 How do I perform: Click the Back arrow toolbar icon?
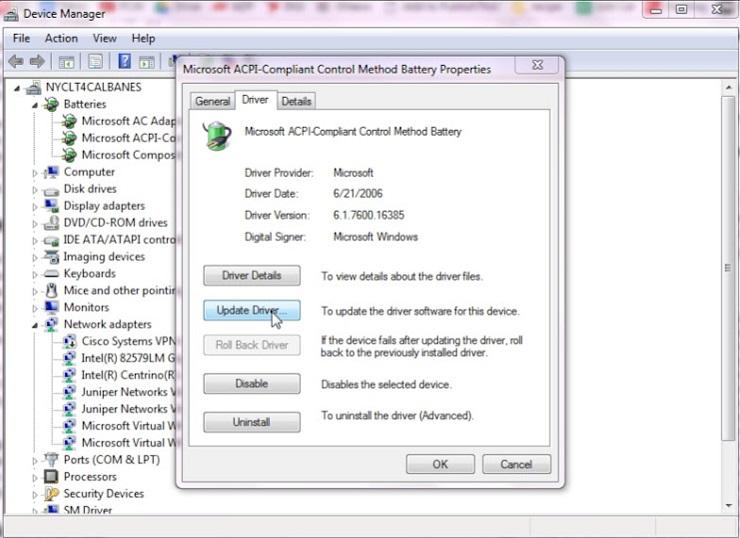tap(16, 61)
